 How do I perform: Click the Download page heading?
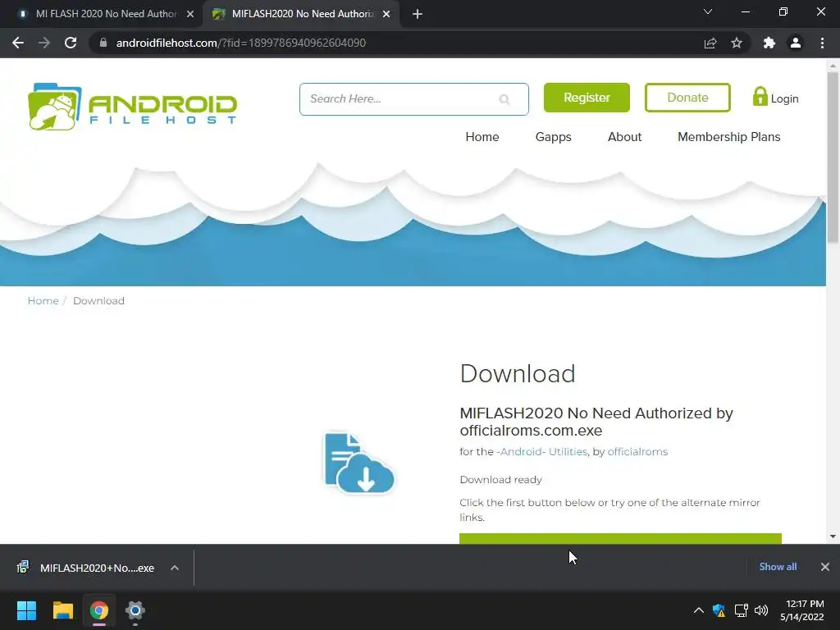click(518, 374)
